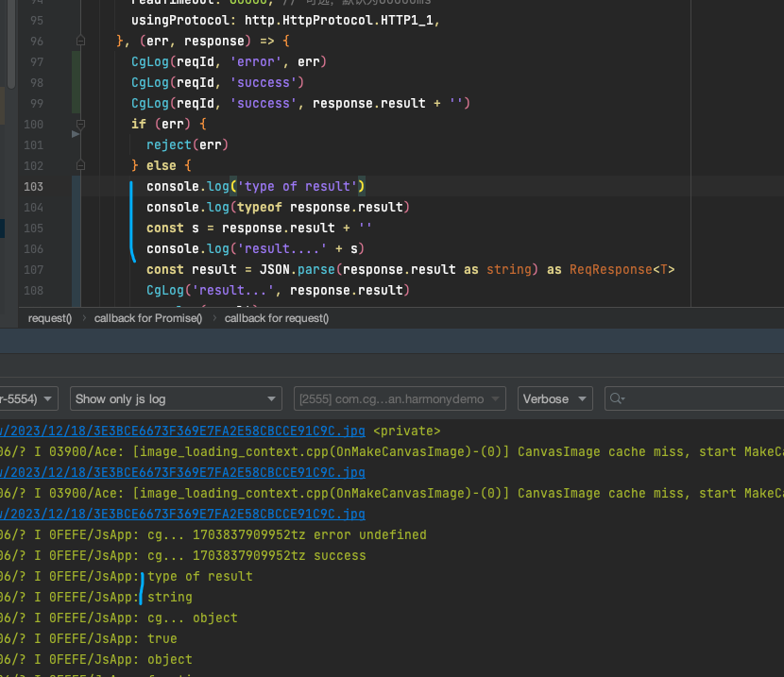This screenshot has height=677, width=784.
Task: Click the search magnifier icon in log filter
Action: tap(617, 398)
